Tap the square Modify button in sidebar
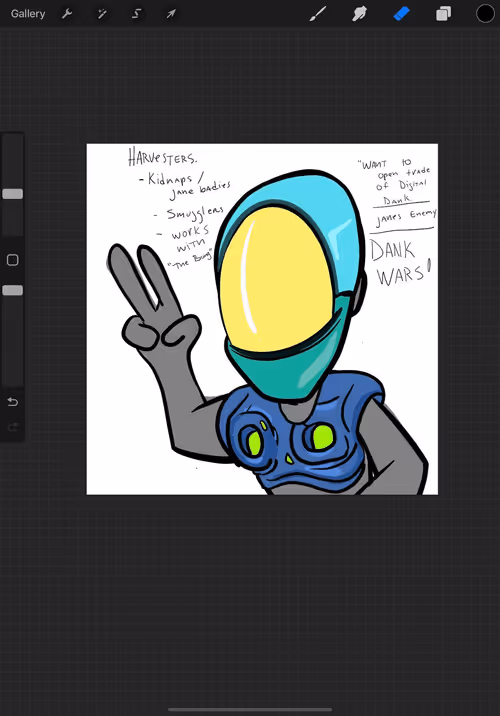Image resolution: width=500 pixels, height=716 pixels. [13, 260]
